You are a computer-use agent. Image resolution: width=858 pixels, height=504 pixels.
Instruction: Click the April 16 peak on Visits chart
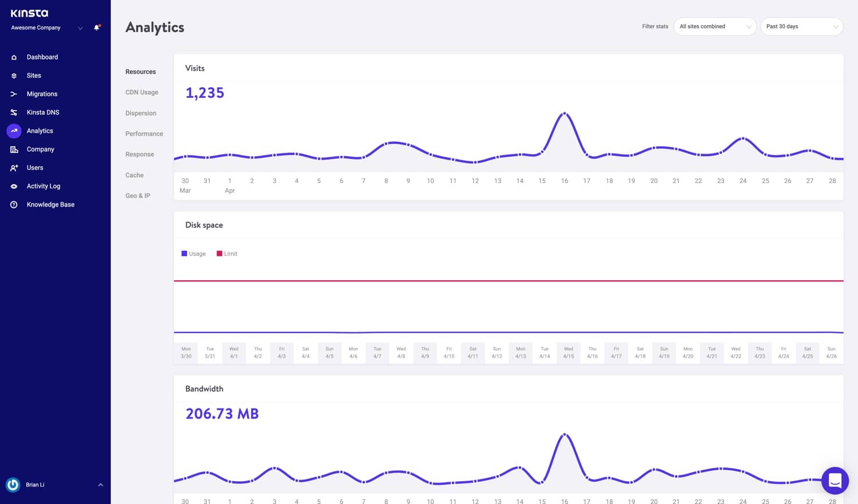[565, 113]
